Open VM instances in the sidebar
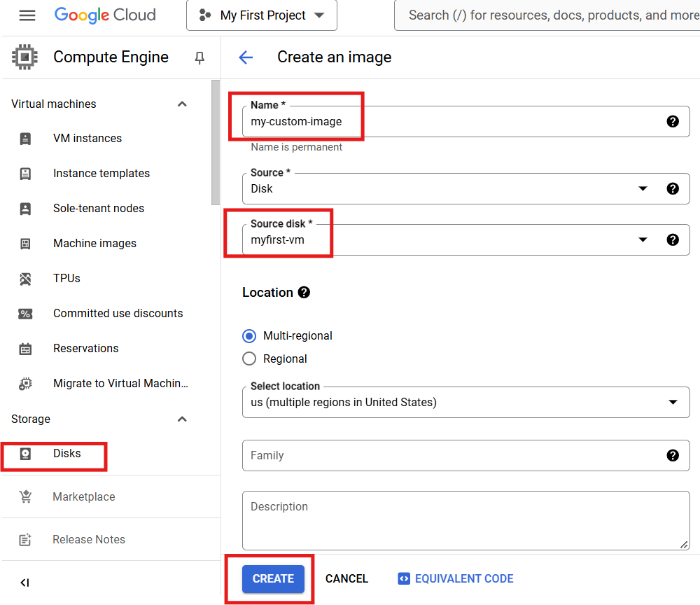 87,138
